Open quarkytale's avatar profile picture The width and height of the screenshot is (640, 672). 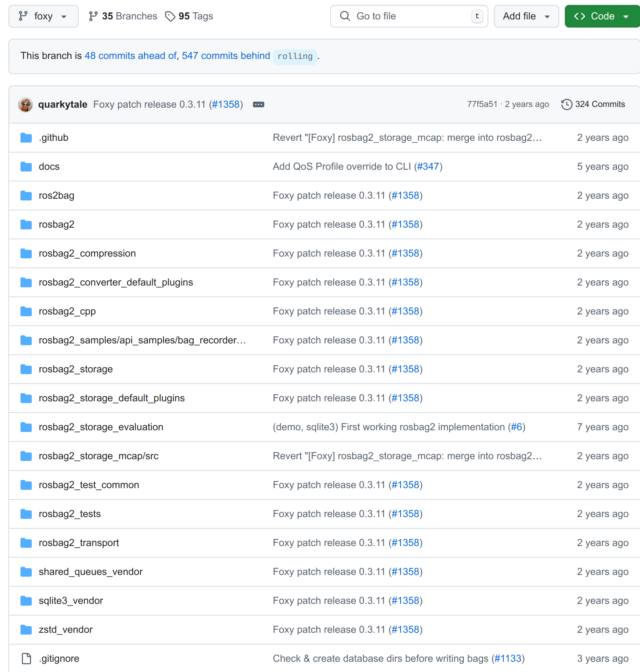point(25,104)
